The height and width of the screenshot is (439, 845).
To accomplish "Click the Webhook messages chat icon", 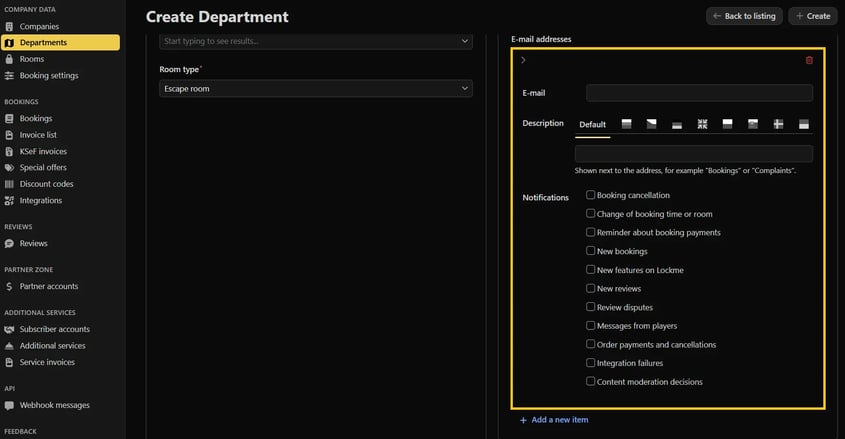I will [x=9, y=405].
